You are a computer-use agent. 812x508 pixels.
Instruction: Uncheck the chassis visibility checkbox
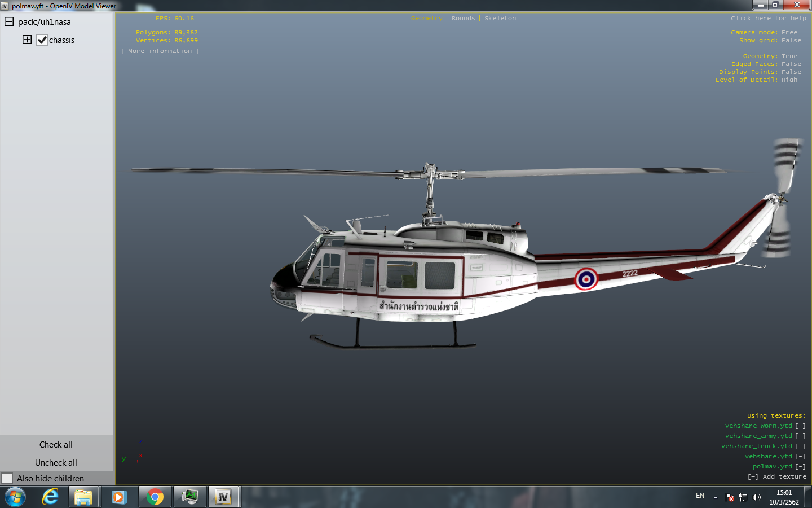pyautogui.click(x=42, y=40)
